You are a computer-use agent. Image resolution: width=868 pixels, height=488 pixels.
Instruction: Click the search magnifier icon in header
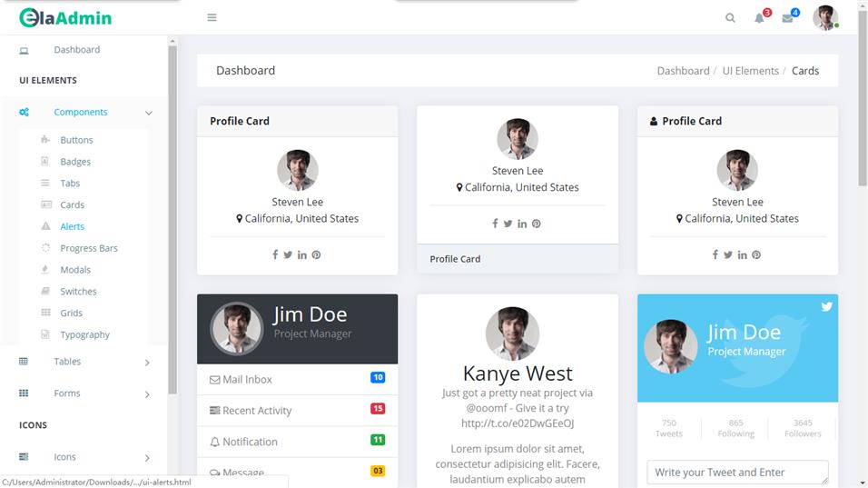730,18
